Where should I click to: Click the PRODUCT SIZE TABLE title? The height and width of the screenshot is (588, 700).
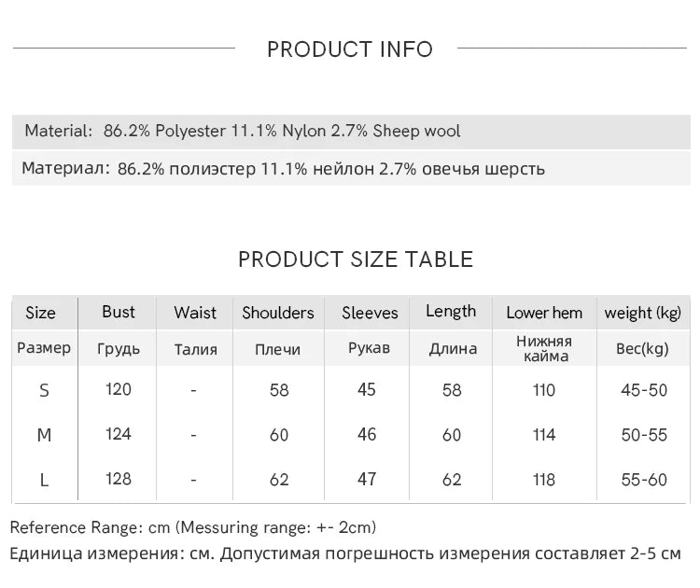(x=356, y=259)
